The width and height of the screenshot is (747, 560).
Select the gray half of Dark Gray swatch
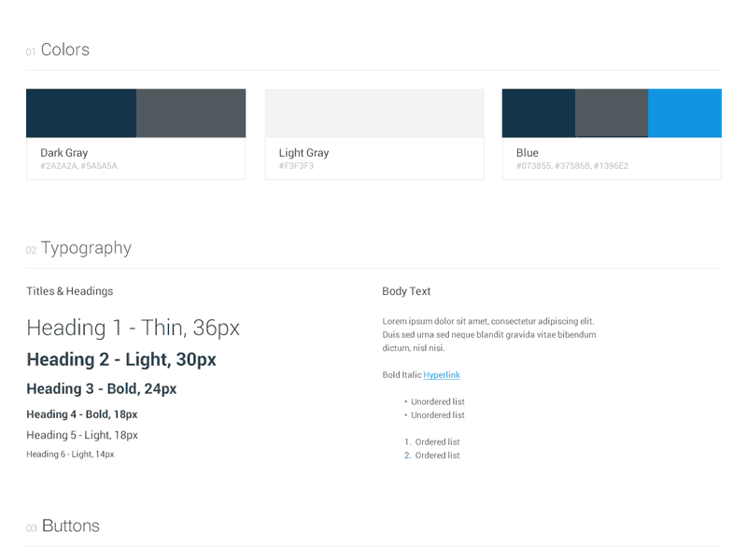(190, 113)
